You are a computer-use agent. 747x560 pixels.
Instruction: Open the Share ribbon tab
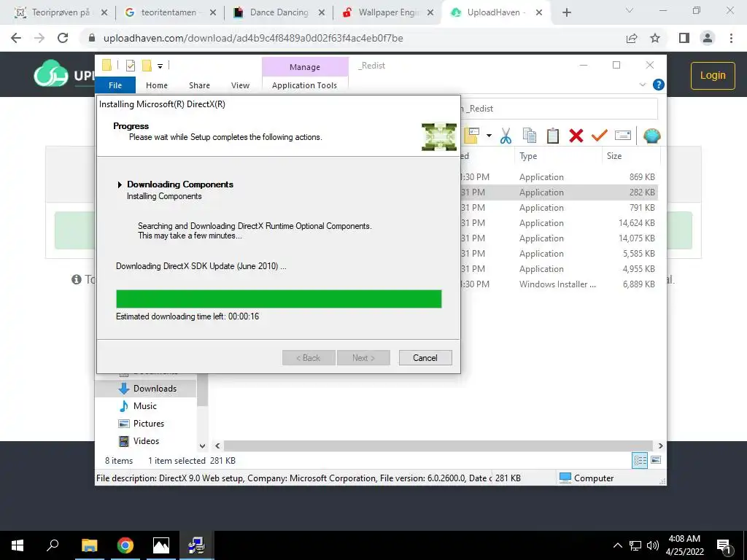pyautogui.click(x=199, y=85)
